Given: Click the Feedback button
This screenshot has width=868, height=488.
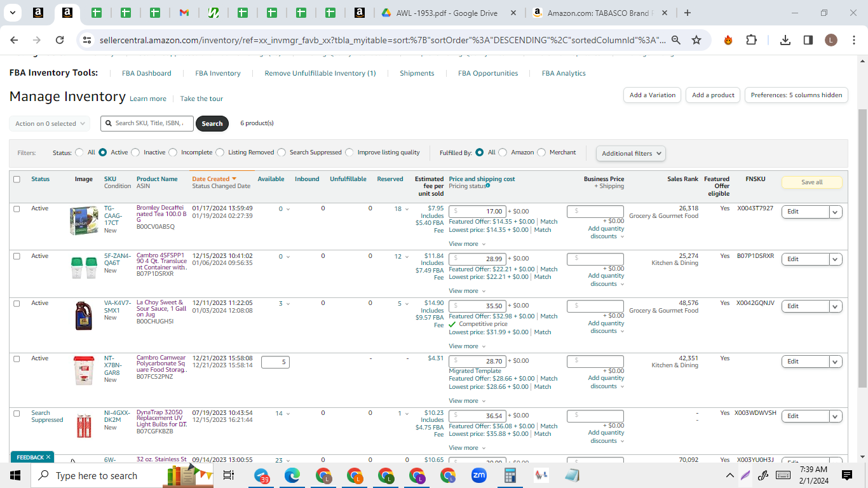Looking at the screenshot, I should click(32, 457).
